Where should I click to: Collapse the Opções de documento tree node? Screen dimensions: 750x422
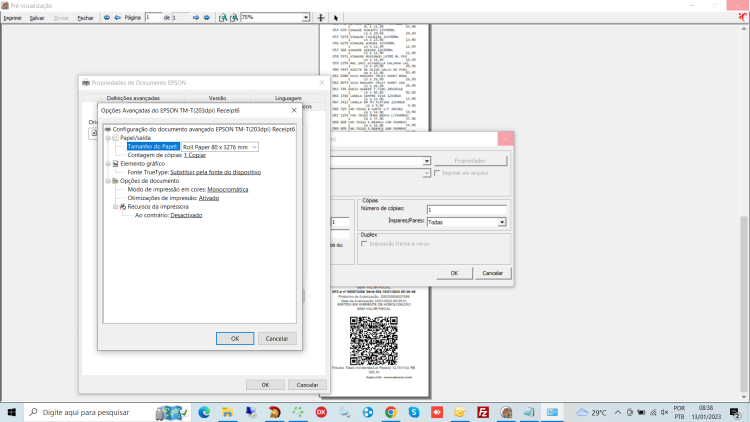pyautogui.click(x=108, y=181)
